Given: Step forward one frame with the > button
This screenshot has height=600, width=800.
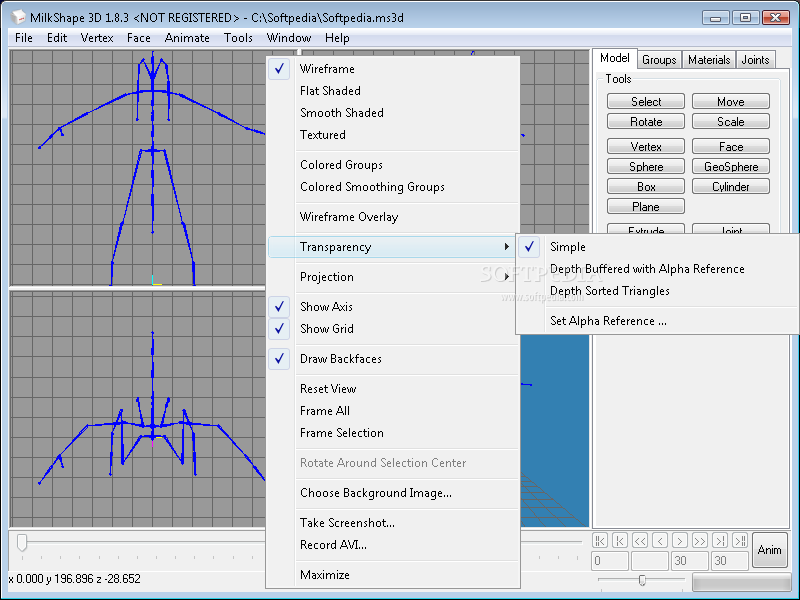Looking at the screenshot, I should click(680, 540).
